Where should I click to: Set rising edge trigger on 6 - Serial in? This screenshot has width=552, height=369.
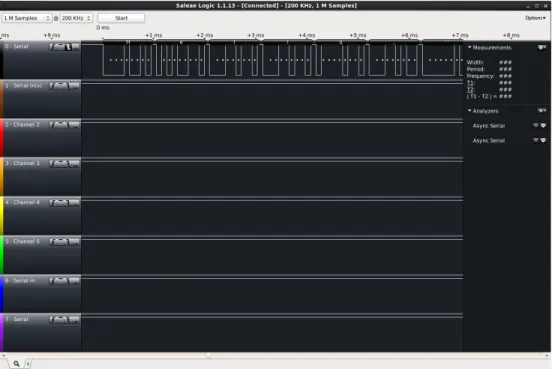[x=52, y=281]
